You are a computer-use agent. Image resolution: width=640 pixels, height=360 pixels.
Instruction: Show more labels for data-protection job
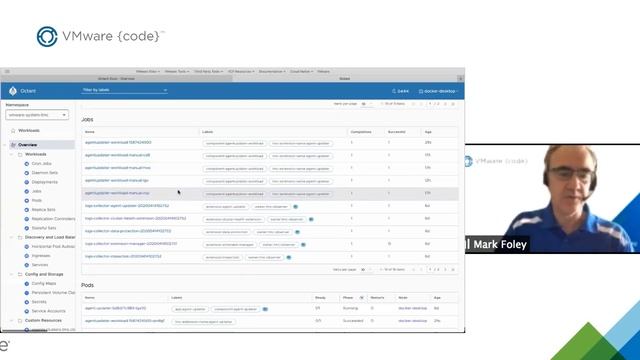point(298,232)
